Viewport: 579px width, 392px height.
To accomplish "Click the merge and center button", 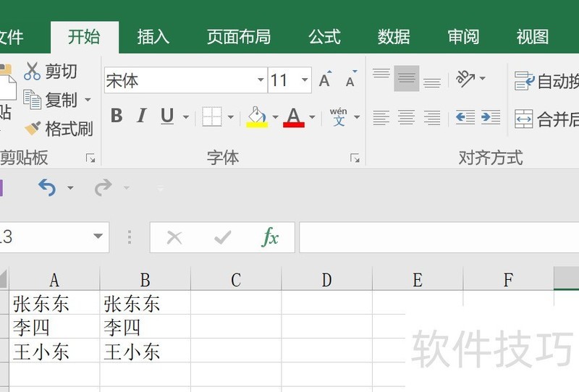I will point(546,119).
